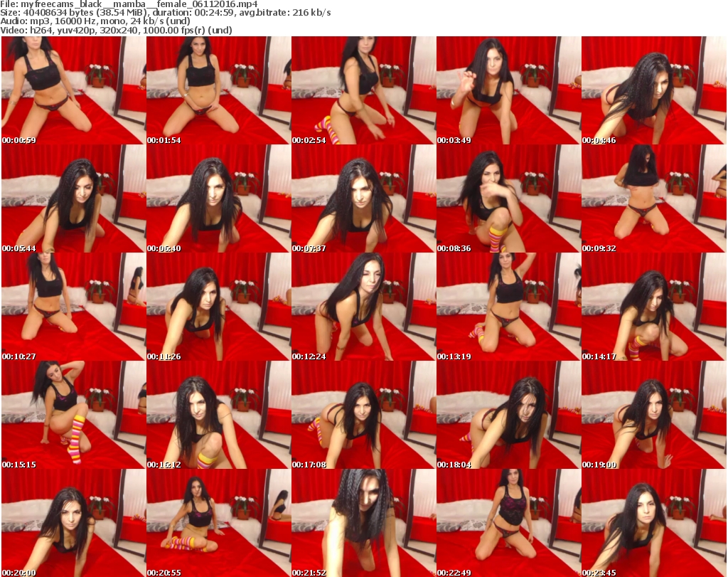Choose the thumbnail stamped 00:17:08
Screen dimensions: 728x577
(363, 415)
